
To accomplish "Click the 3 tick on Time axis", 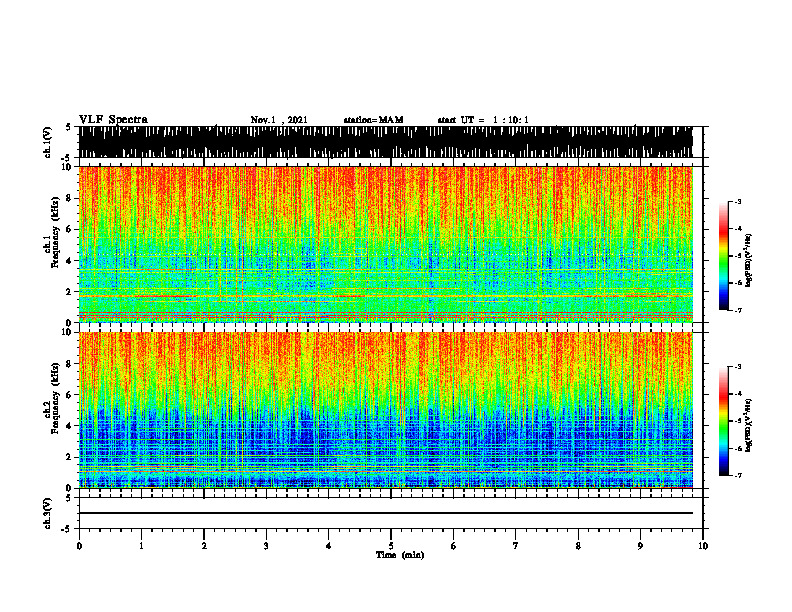I will pos(266,546).
